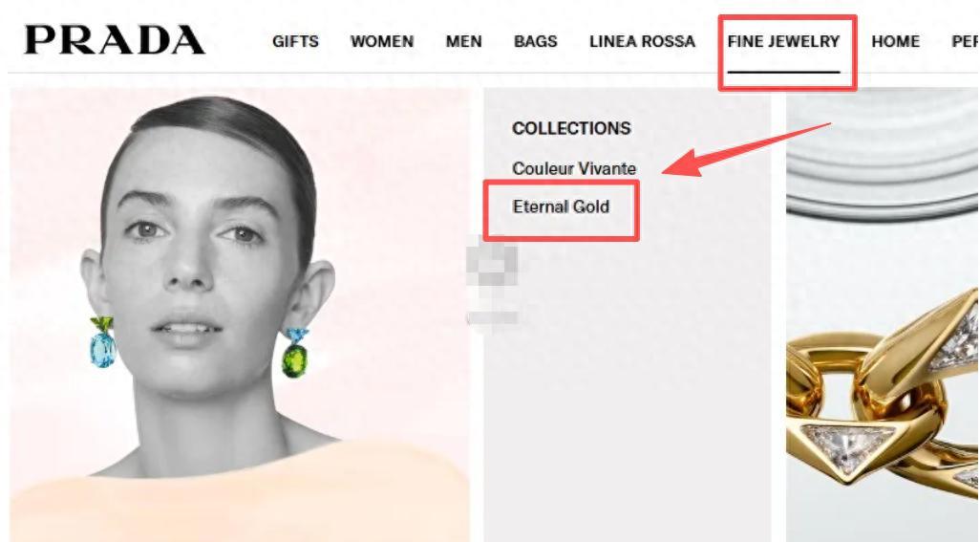This screenshot has width=980, height=542.
Task: Go to the BAGS section
Action: click(536, 41)
